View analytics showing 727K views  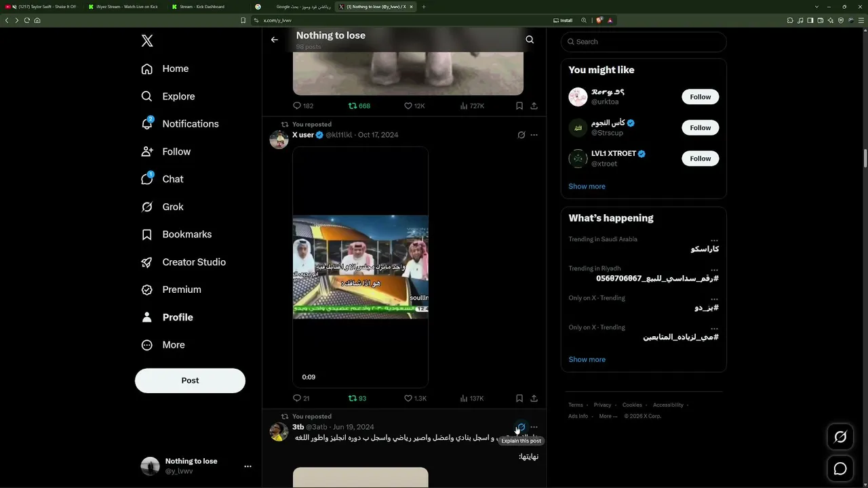click(x=472, y=106)
